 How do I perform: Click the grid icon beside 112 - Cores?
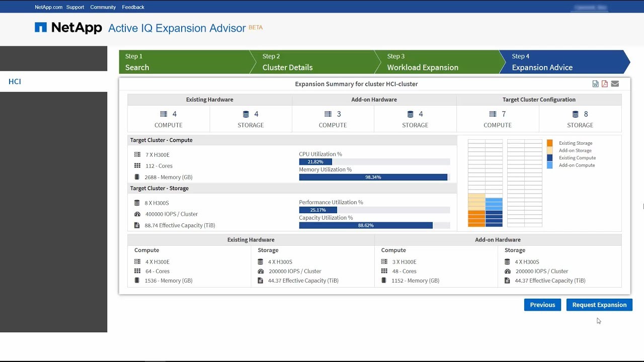click(137, 165)
